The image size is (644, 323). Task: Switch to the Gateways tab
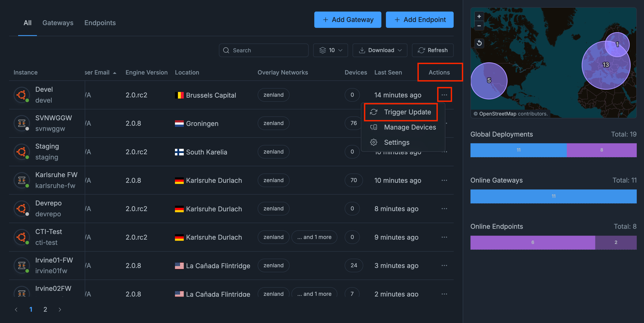[x=58, y=23]
